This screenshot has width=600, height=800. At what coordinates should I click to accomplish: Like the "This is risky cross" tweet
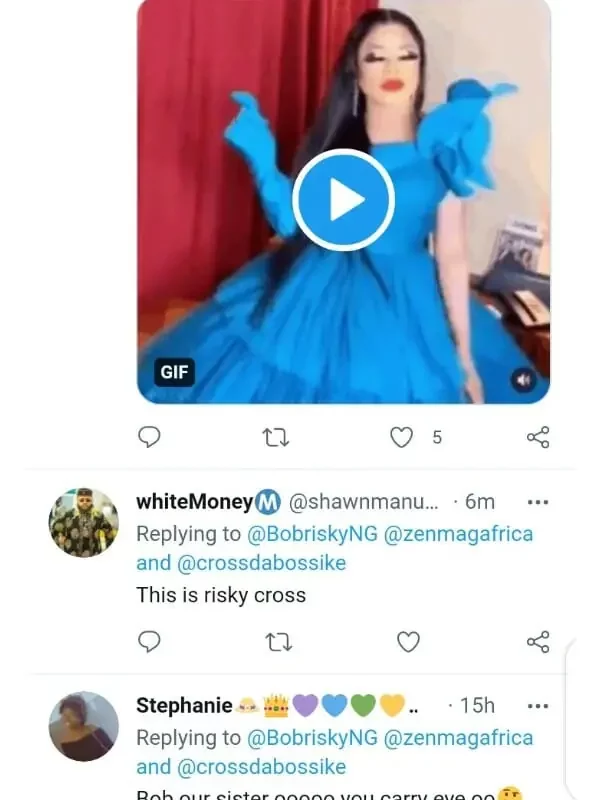click(x=409, y=642)
